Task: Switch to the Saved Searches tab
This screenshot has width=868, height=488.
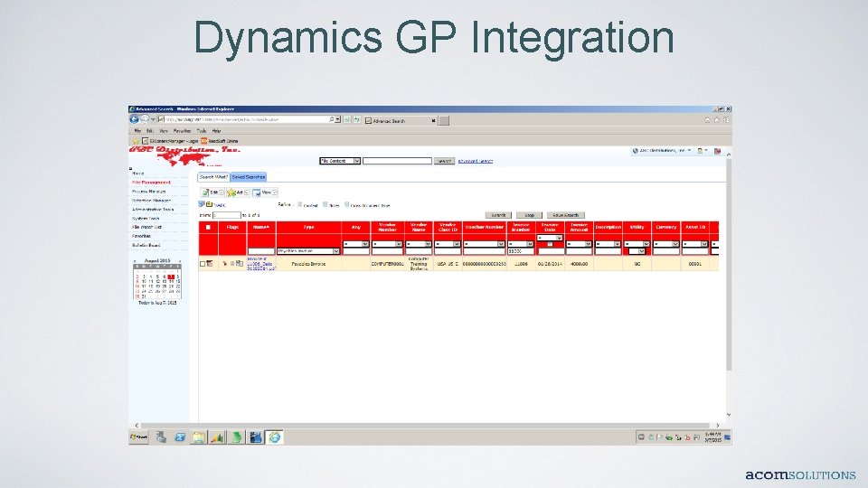Action: [248, 177]
